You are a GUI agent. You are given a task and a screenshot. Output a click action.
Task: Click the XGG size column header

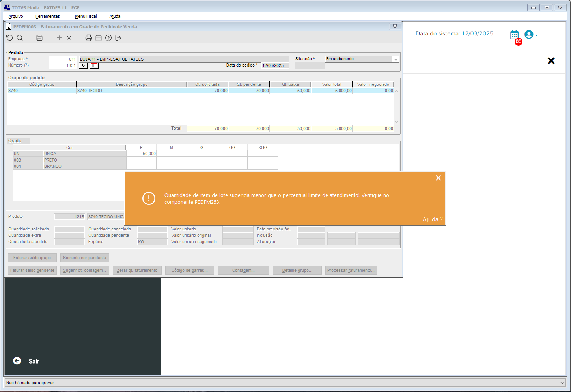point(263,147)
